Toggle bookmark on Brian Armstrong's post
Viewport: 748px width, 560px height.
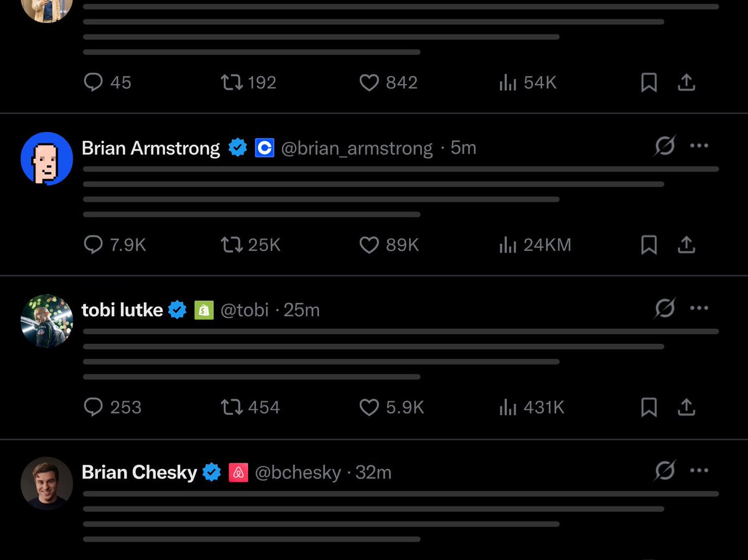pyautogui.click(x=649, y=245)
